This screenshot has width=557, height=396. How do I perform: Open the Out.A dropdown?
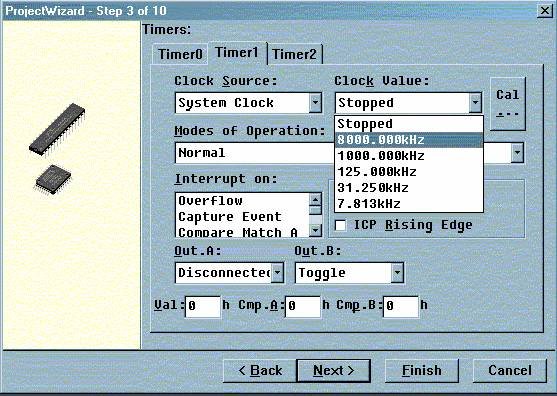[277, 273]
